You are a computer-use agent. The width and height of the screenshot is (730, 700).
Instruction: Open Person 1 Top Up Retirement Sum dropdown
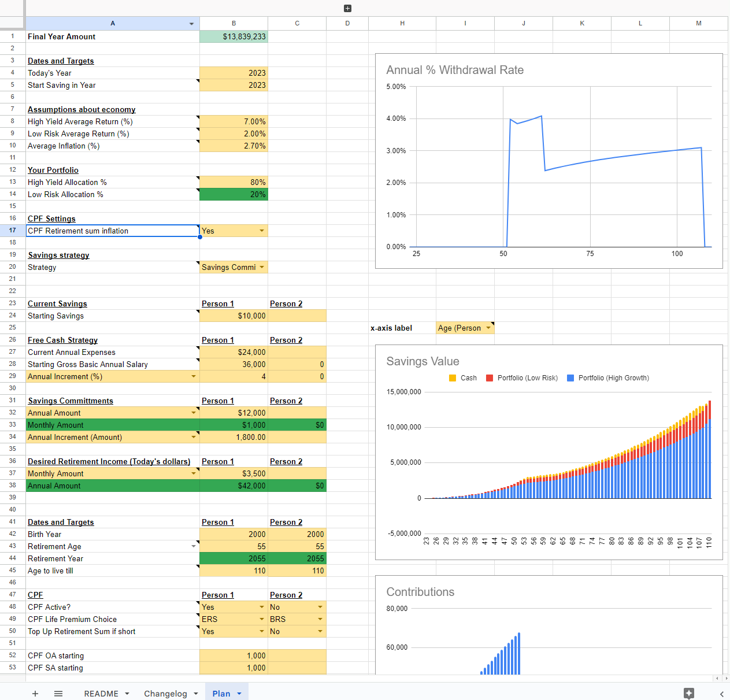(262, 631)
